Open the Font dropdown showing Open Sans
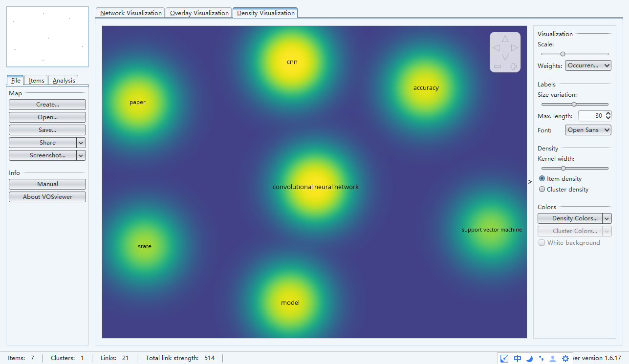This screenshot has height=364, width=629. (x=588, y=130)
